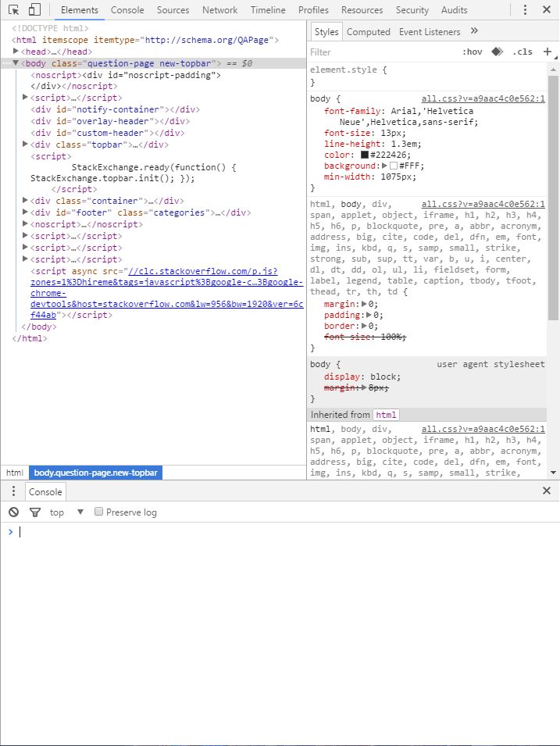Click the Styles pane scroll-down arrow

pos(553,473)
